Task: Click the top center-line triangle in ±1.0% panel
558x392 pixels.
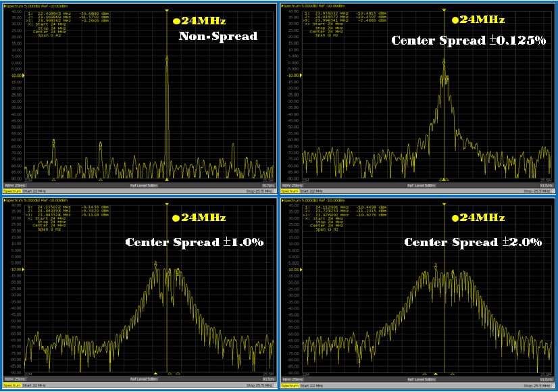Action: click(x=167, y=204)
